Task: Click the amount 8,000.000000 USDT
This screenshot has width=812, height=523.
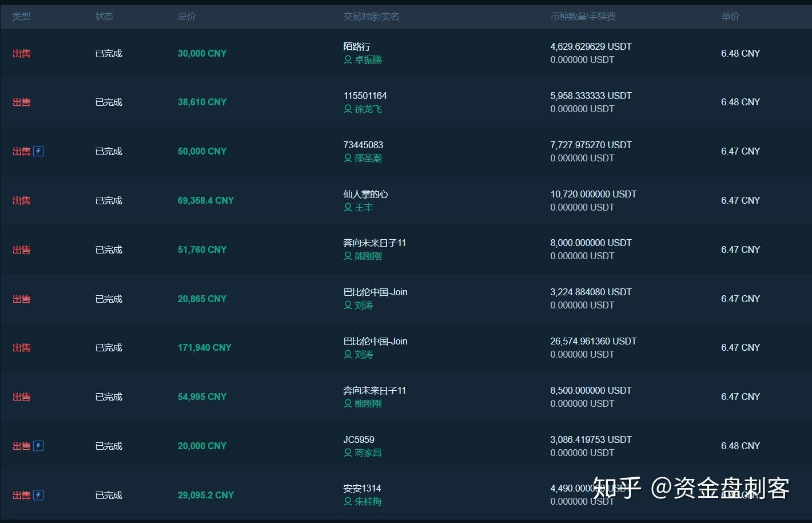Action: 591,243
